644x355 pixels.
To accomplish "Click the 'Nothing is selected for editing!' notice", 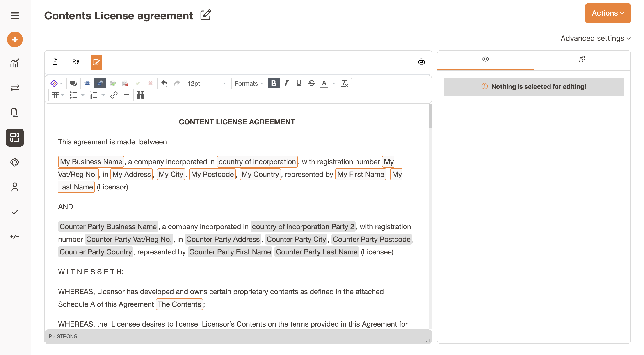I will click(x=534, y=87).
